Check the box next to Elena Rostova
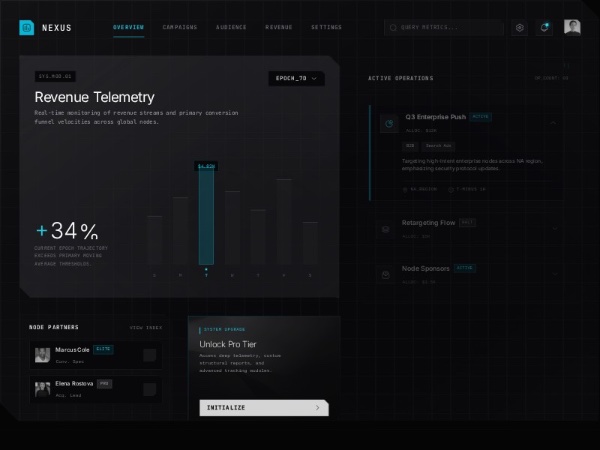The height and width of the screenshot is (450, 600). point(149,389)
